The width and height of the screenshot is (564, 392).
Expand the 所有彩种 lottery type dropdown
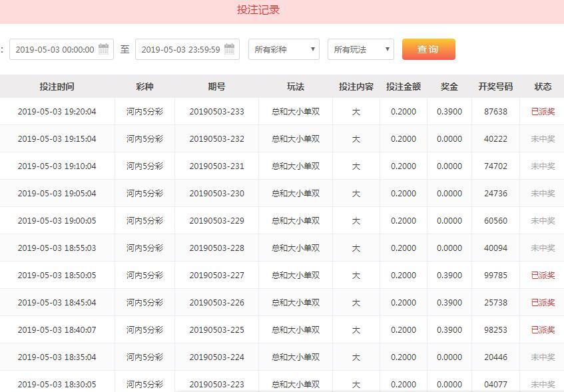pyautogui.click(x=284, y=49)
